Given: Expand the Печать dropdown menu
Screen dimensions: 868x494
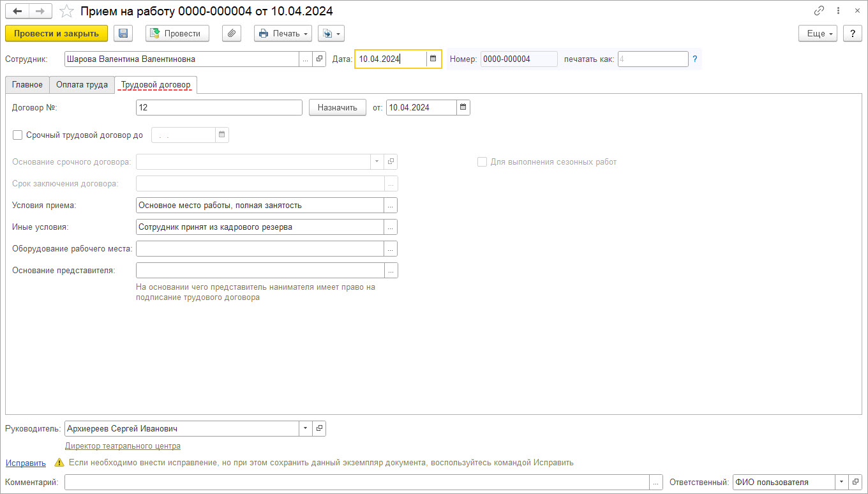Looking at the screenshot, I should click(283, 34).
